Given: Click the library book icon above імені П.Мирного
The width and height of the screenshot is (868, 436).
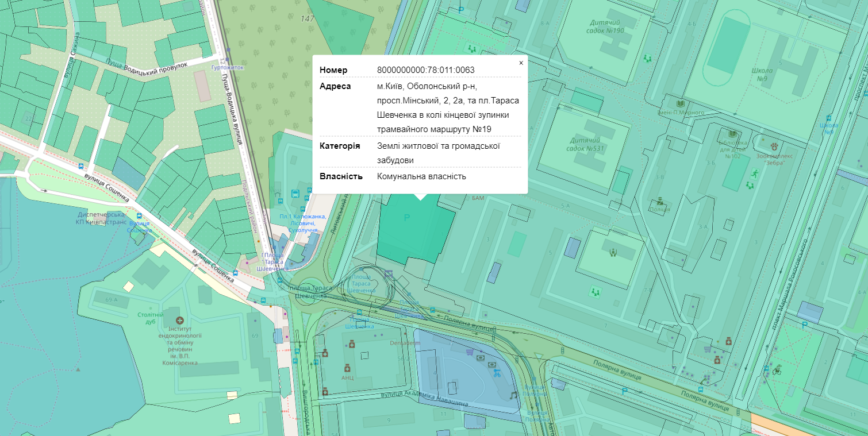Looking at the screenshot, I should pos(681,103).
